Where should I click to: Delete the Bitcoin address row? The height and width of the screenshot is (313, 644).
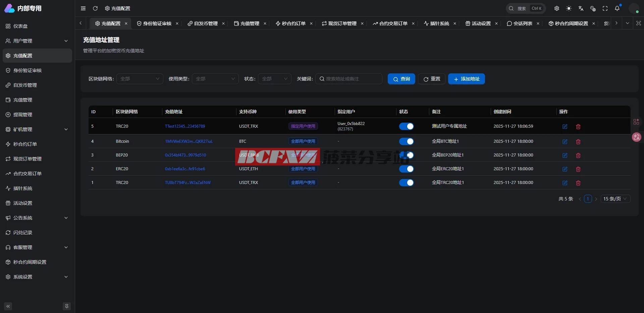point(578,142)
